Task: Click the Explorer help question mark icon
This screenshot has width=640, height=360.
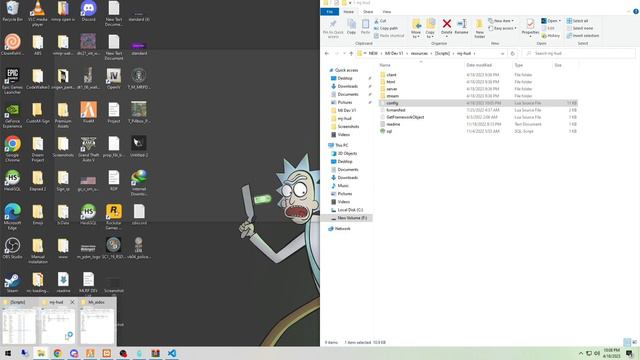Action: pyautogui.click(x=636, y=12)
